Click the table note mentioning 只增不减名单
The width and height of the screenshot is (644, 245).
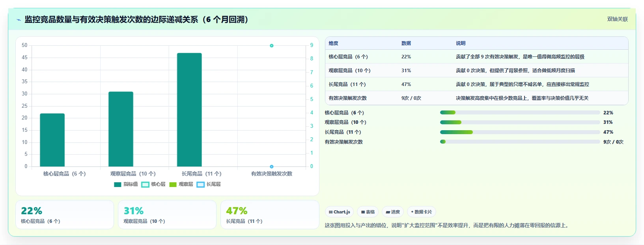click(x=523, y=84)
